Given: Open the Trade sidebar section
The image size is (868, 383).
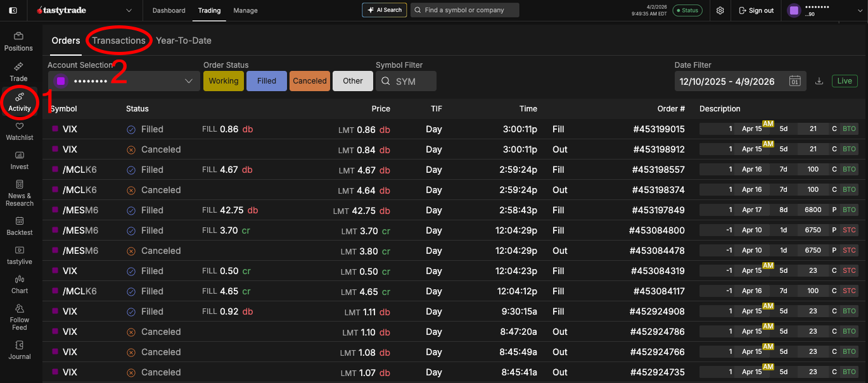Looking at the screenshot, I should click(18, 72).
